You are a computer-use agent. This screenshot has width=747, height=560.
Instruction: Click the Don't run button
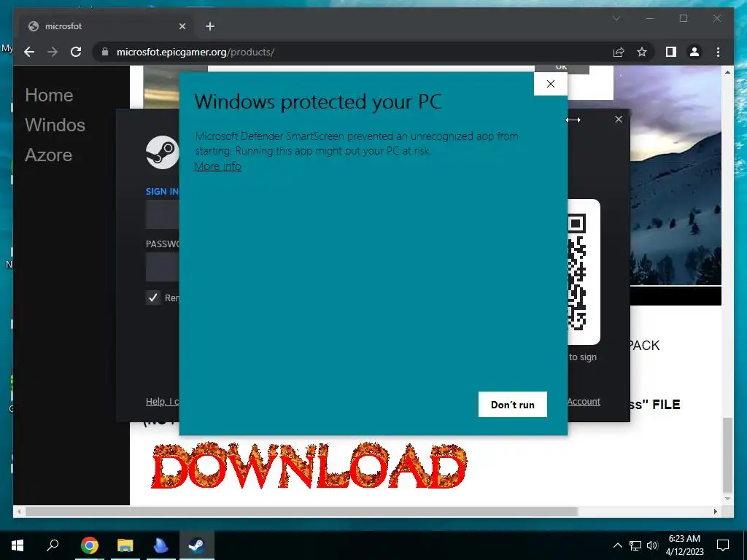coord(513,404)
